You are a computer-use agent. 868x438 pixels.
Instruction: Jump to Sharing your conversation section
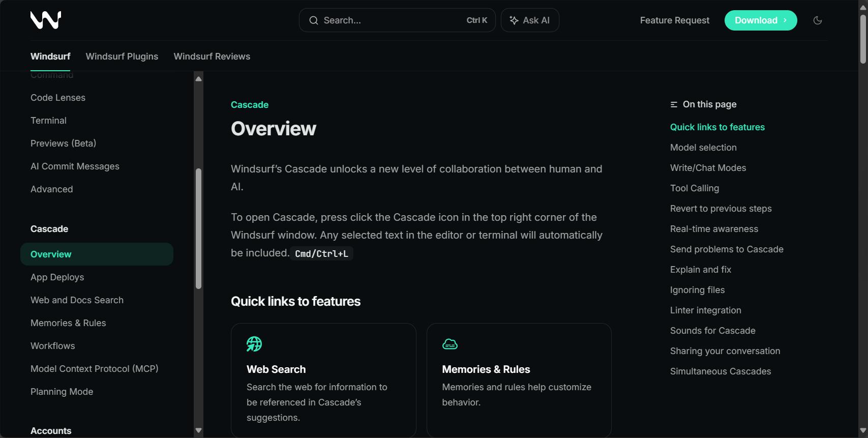click(x=725, y=351)
